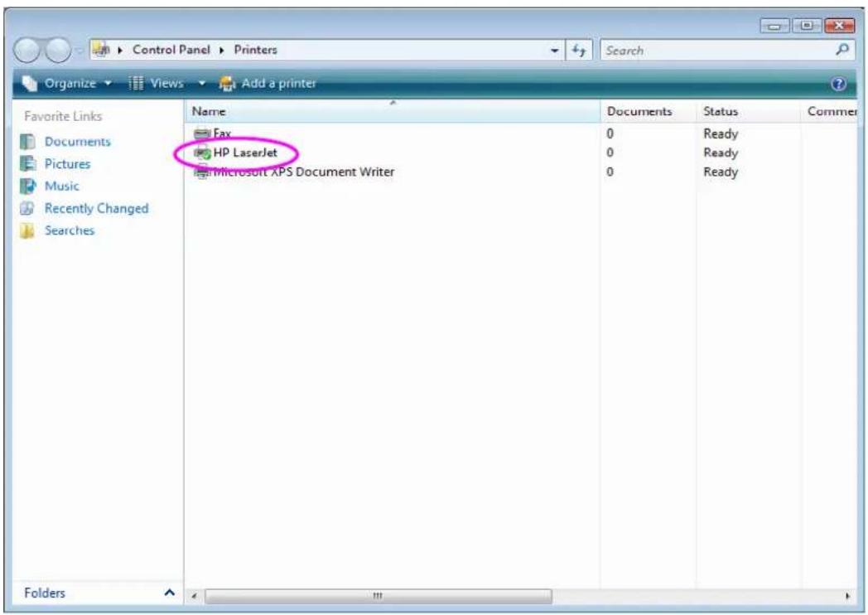This screenshot has height=615, width=868.
Task: Sort by the Documents column header
Action: 649,111
